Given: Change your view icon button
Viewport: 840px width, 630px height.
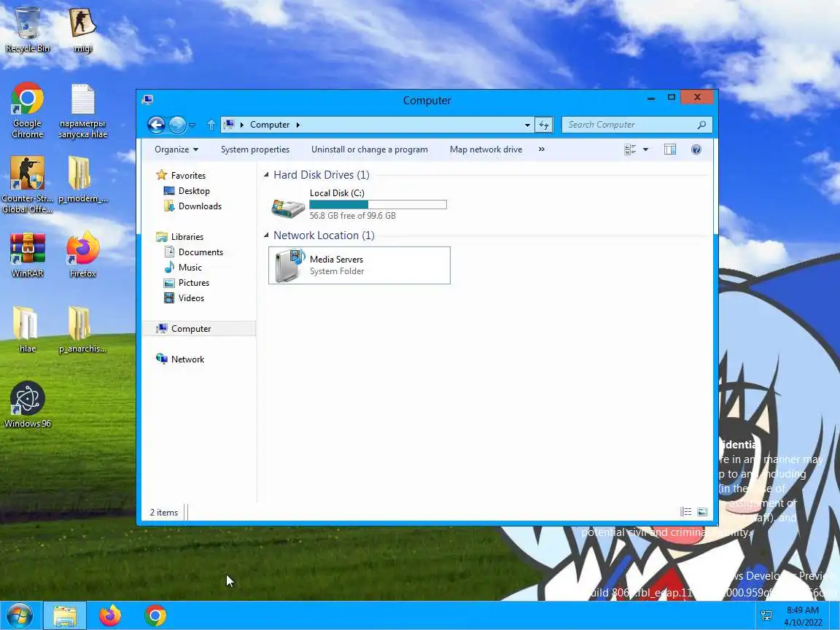Looking at the screenshot, I should click(x=630, y=149).
